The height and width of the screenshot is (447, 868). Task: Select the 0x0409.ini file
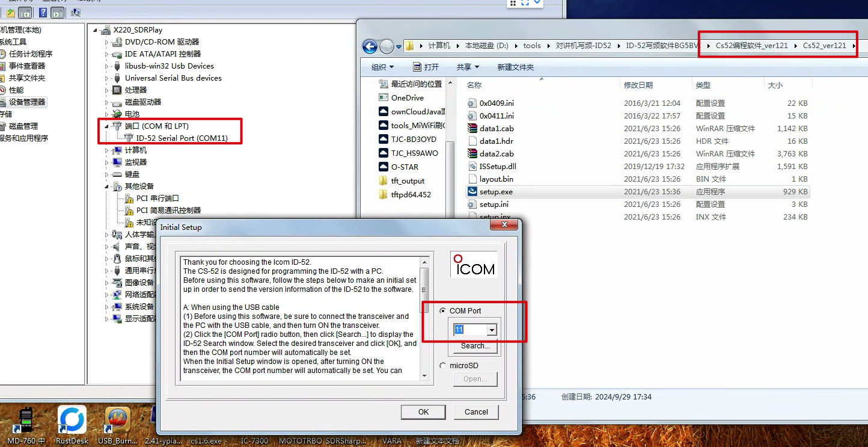[x=497, y=103]
